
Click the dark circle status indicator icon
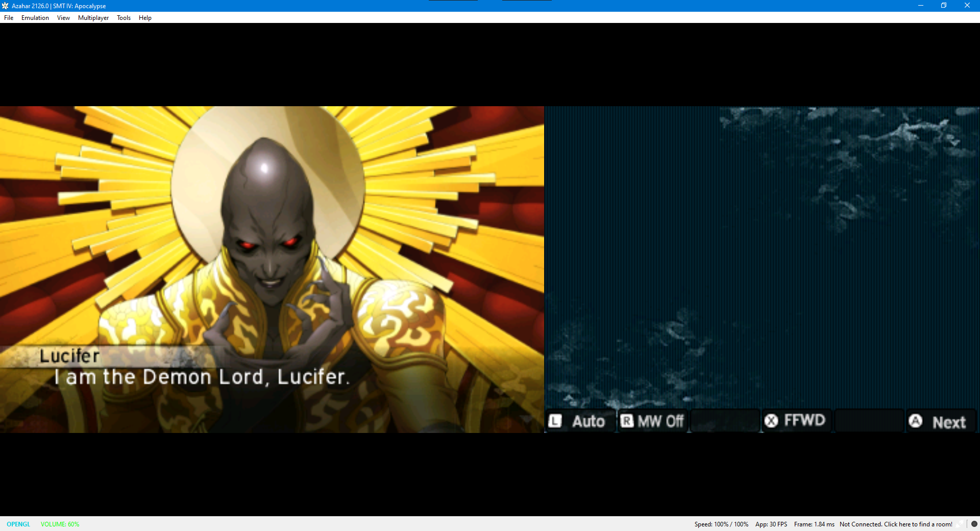pos(974,524)
